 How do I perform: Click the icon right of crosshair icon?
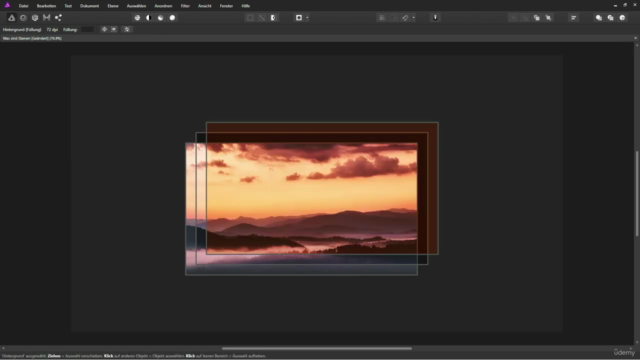point(114,29)
